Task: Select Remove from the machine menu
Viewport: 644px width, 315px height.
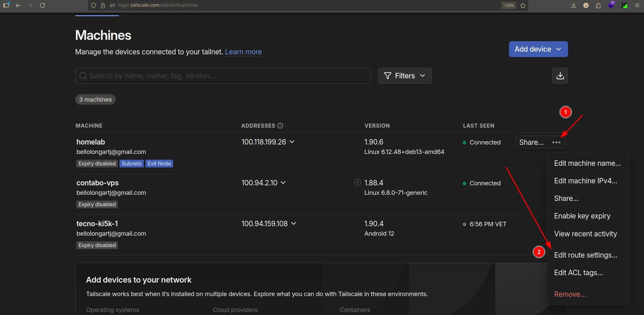Action: 570,294
